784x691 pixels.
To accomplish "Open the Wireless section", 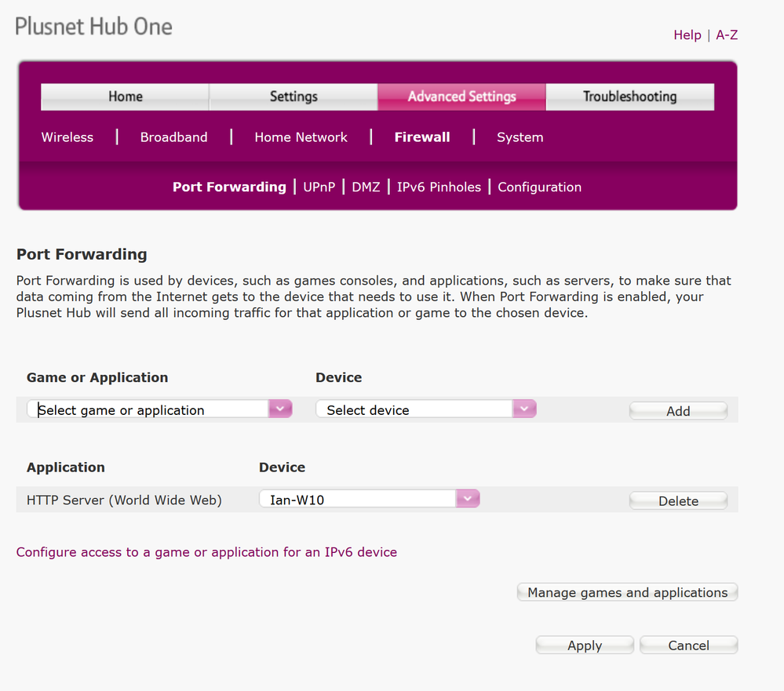I will pyautogui.click(x=67, y=137).
